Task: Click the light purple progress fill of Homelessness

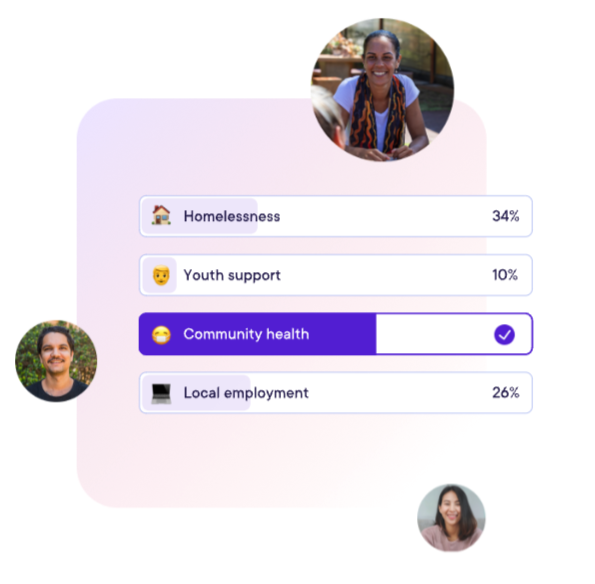Action: [200, 216]
